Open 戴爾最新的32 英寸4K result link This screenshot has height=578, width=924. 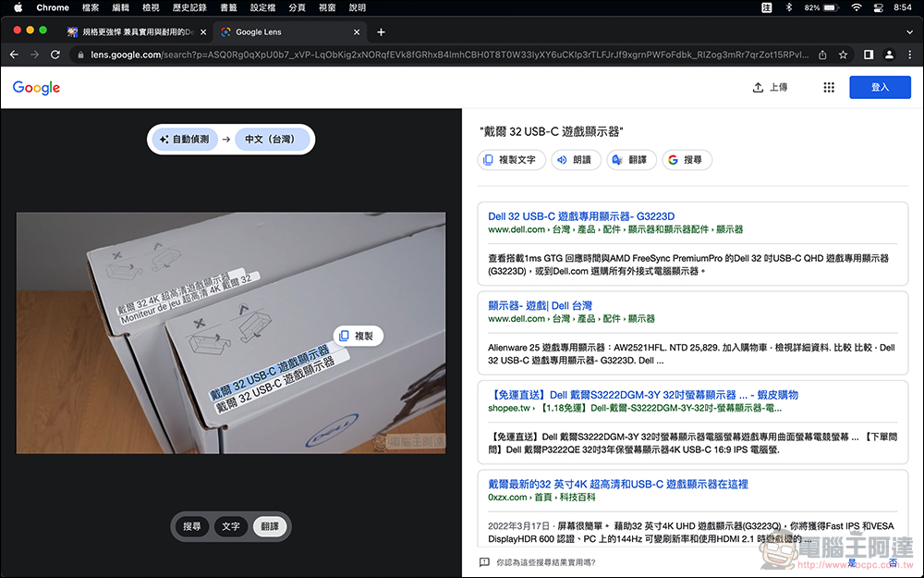point(618,485)
